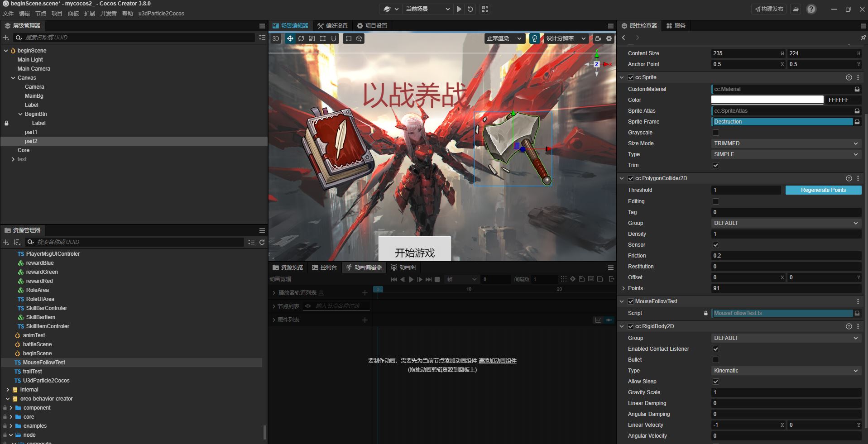Open cc.Sprite component help
The height and width of the screenshot is (444, 868).
pyautogui.click(x=849, y=77)
